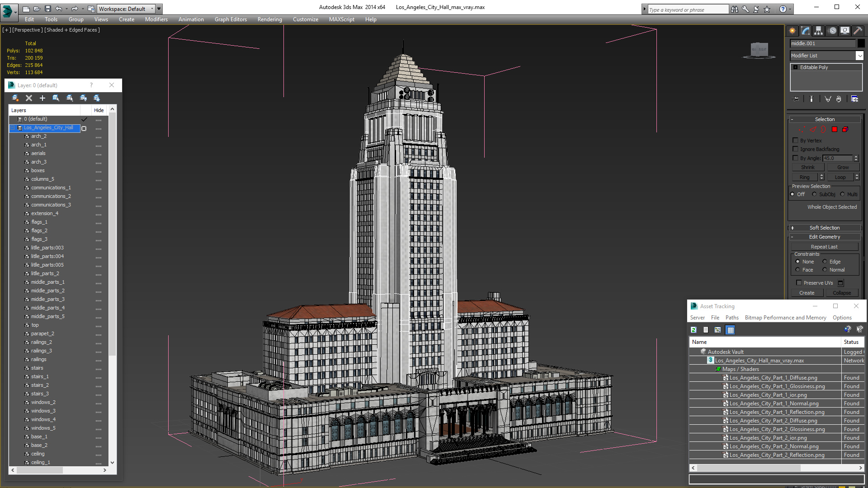Expand the Soft Selection rollout

825,228
